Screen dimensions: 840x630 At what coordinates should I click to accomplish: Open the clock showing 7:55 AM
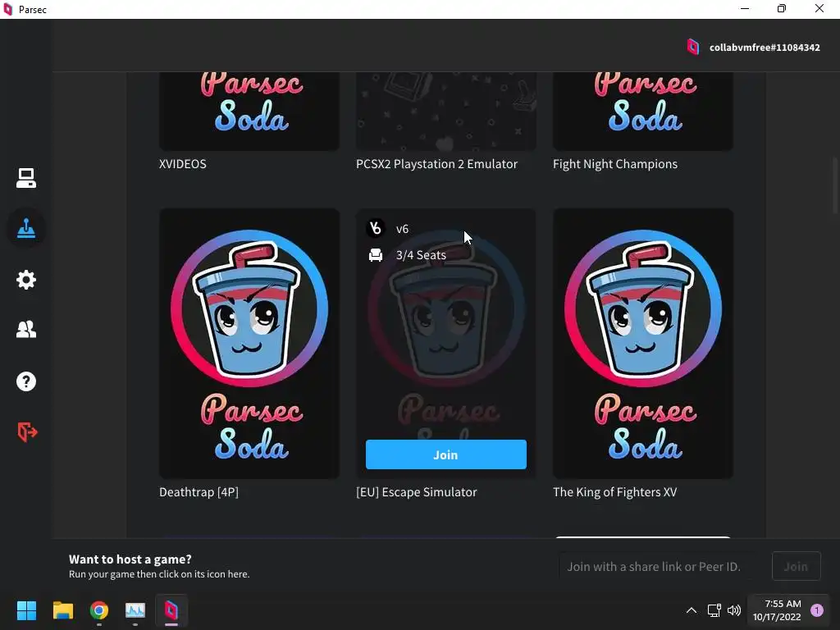(x=777, y=610)
